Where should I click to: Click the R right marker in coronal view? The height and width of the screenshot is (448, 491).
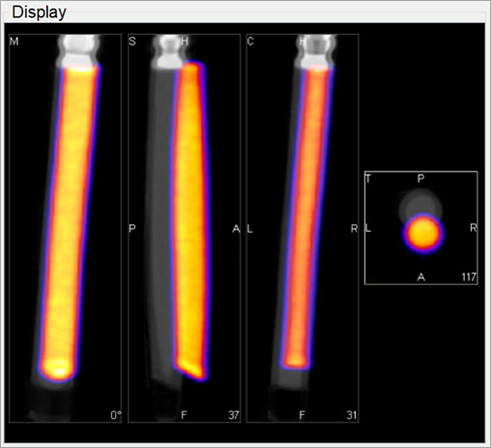[x=354, y=229]
